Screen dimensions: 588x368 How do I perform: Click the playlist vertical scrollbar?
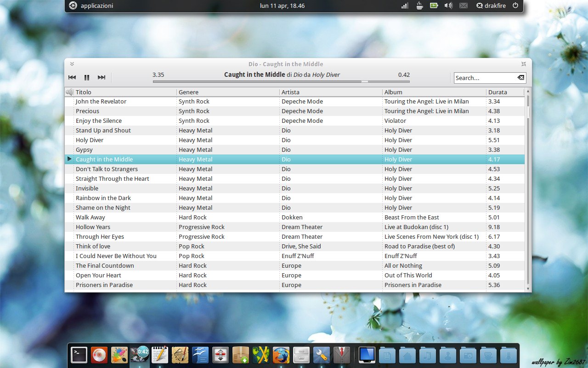click(x=528, y=189)
